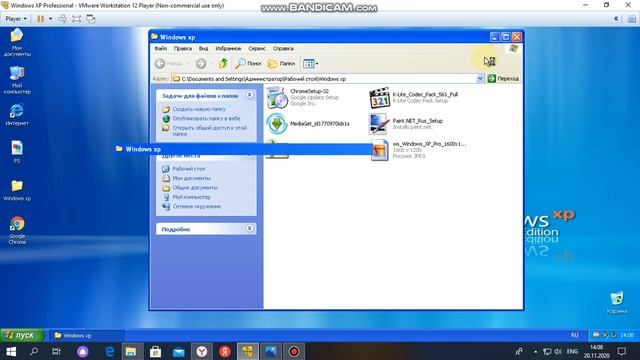The width and height of the screenshot is (640, 360).
Task: Click Опубликовать папку в вебе link
Action: pyautogui.click(x=206, y=118)
